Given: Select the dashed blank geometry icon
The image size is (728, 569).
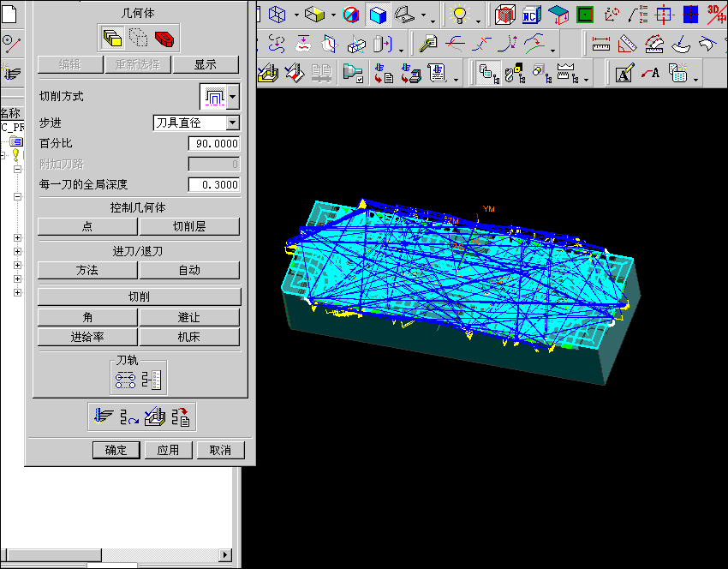Looking at the screenshot, I should point(139,38).
